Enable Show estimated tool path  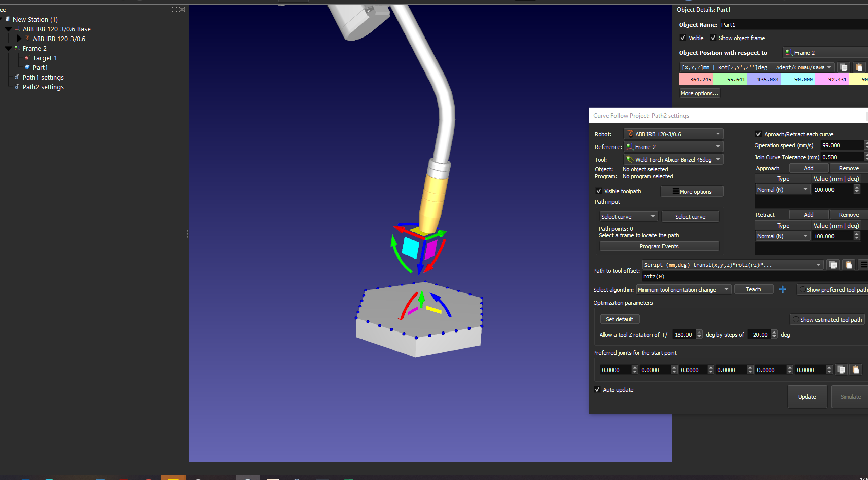tap(796, 320)
